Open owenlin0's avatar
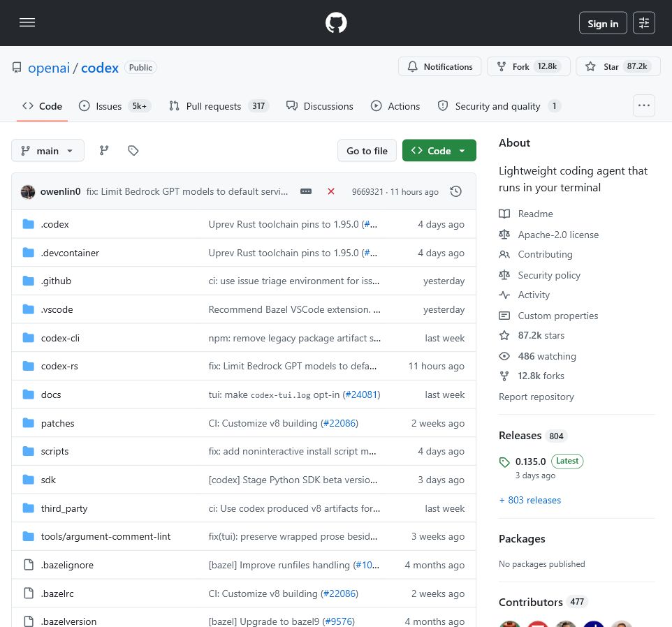Screen dimensions: 672x627 pos(28,192)
